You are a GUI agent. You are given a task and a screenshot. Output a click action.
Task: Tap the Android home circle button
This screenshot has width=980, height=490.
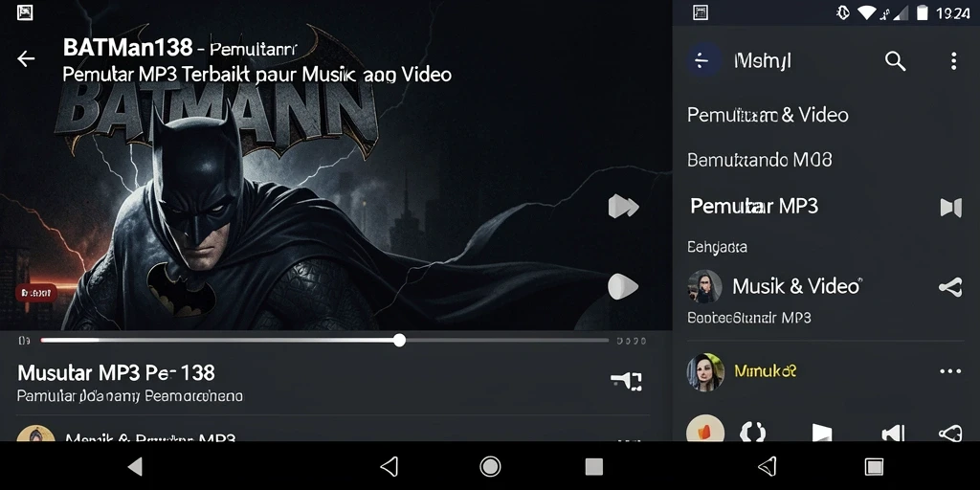tap(490, 466)
